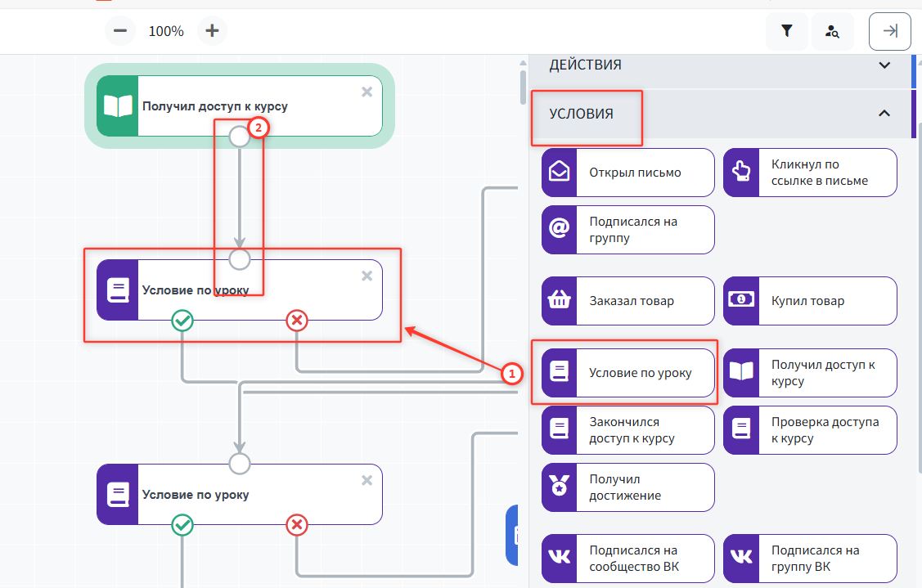Collapse the 'УСЛОВИЯ' section chevron

[x=884, y=114]
